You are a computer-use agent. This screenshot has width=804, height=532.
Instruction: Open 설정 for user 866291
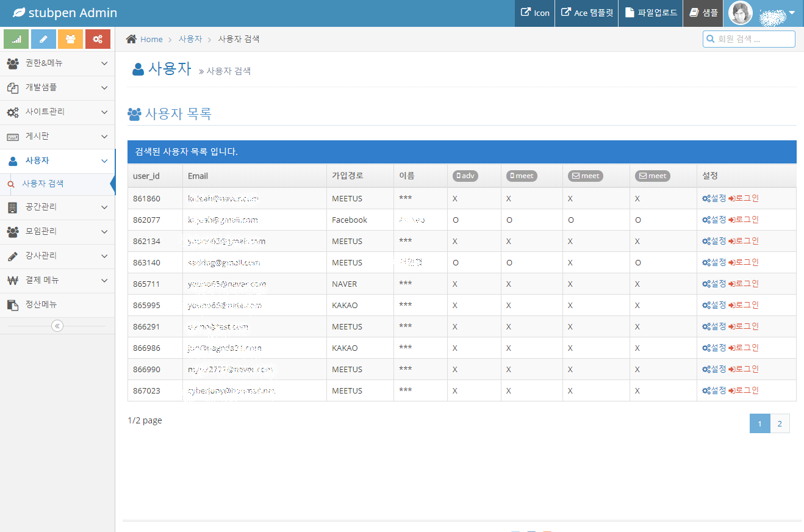click(714, 326)
